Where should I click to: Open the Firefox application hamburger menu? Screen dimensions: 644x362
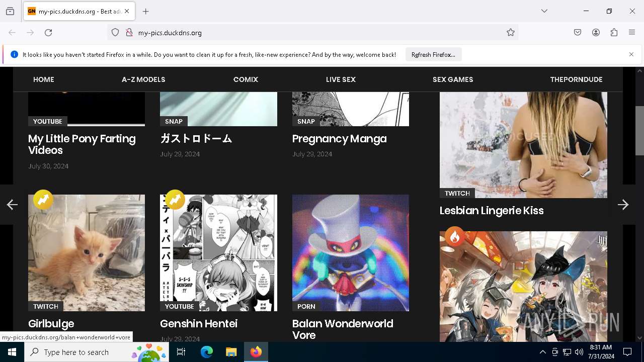click(632, 33)
